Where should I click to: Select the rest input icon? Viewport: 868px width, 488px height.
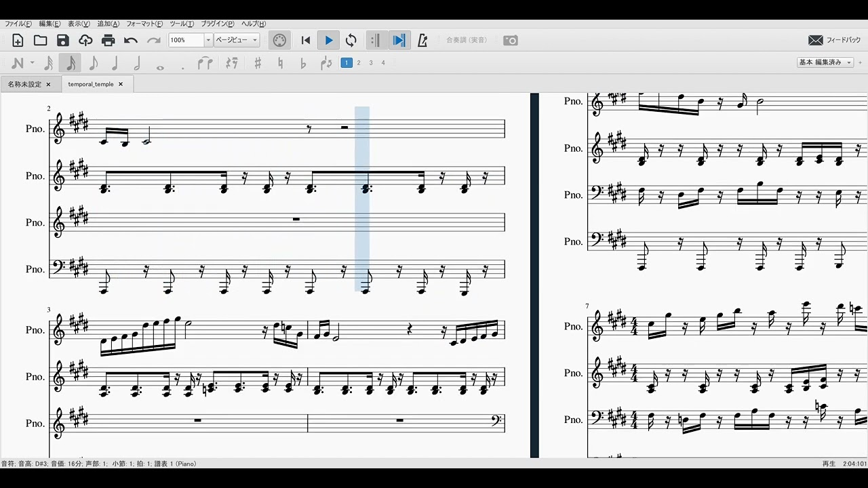pos(232,64)
